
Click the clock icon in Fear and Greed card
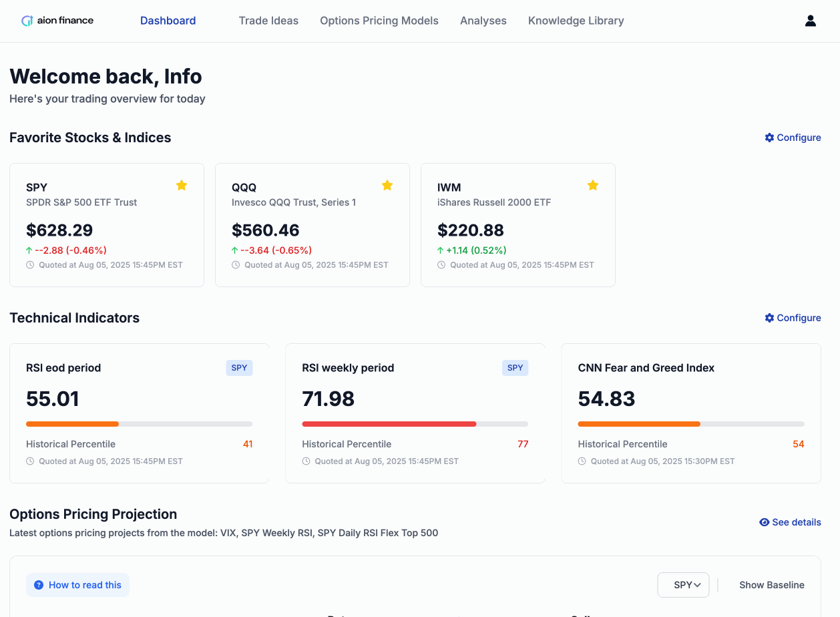(582, 461)
